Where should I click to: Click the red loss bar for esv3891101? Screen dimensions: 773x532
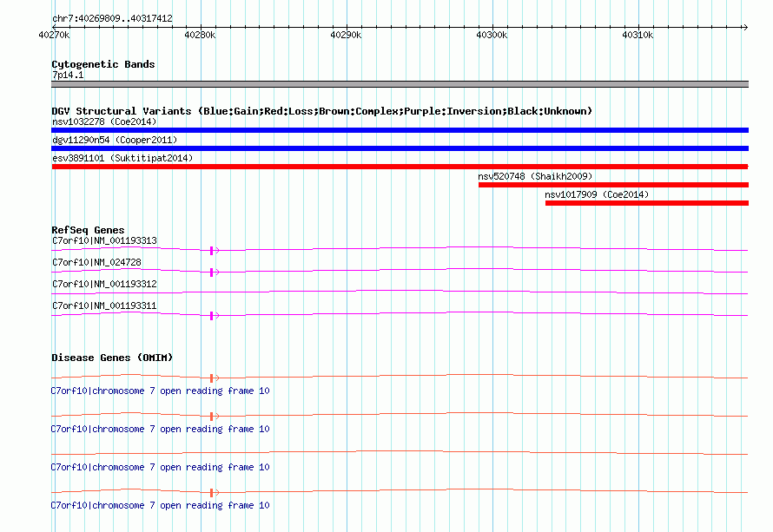[400, 167]
